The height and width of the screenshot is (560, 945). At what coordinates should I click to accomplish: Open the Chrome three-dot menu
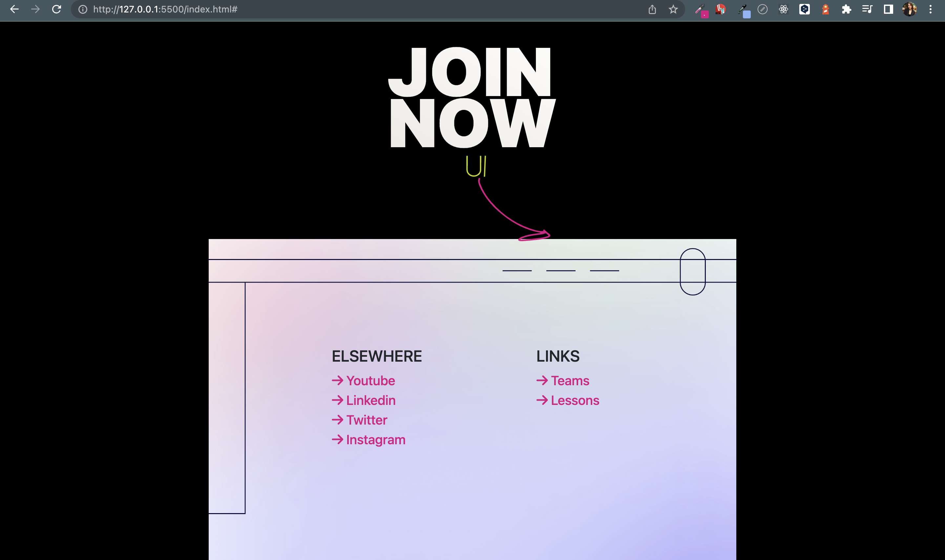click(x=930, y=9)
